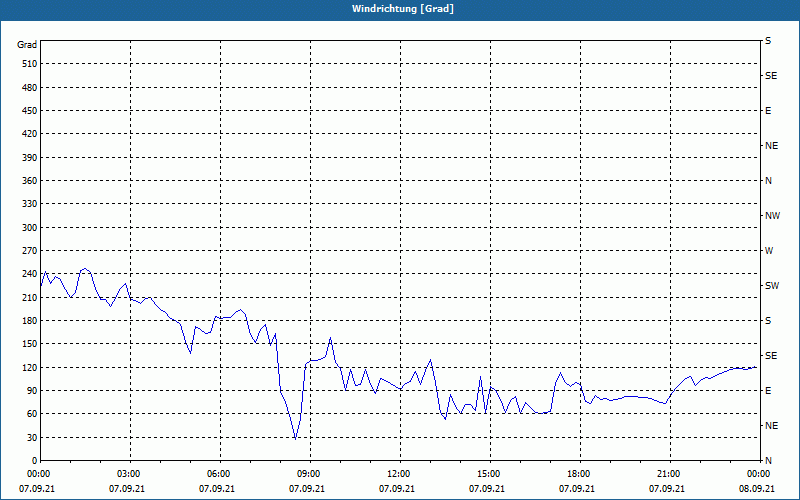800x500 pixels.
Task: Select the 06:00 time axis label
Action: point(219,474)
